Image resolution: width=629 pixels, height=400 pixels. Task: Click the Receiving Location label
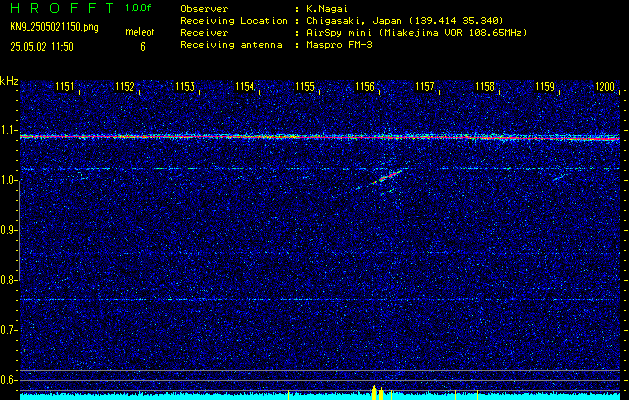234,20
